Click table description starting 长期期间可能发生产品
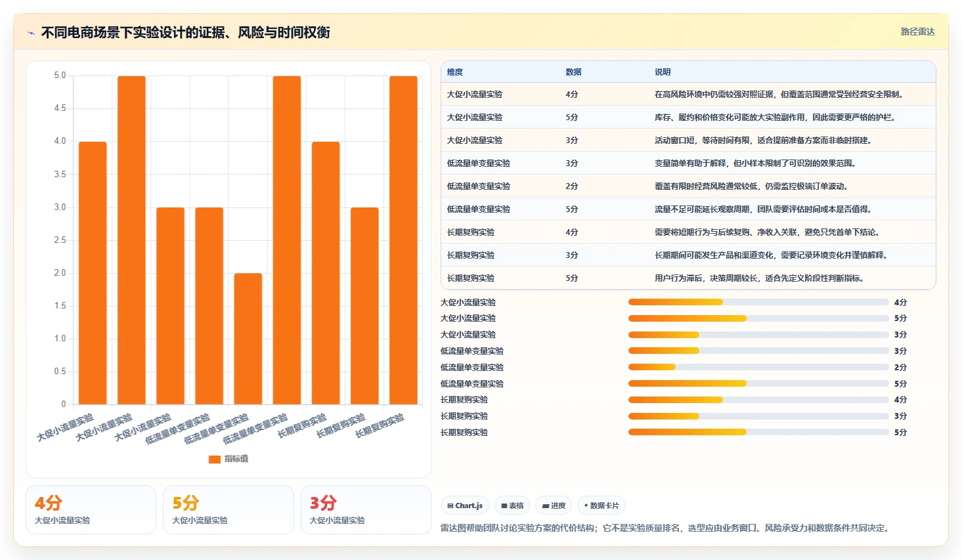 point(773,255)
